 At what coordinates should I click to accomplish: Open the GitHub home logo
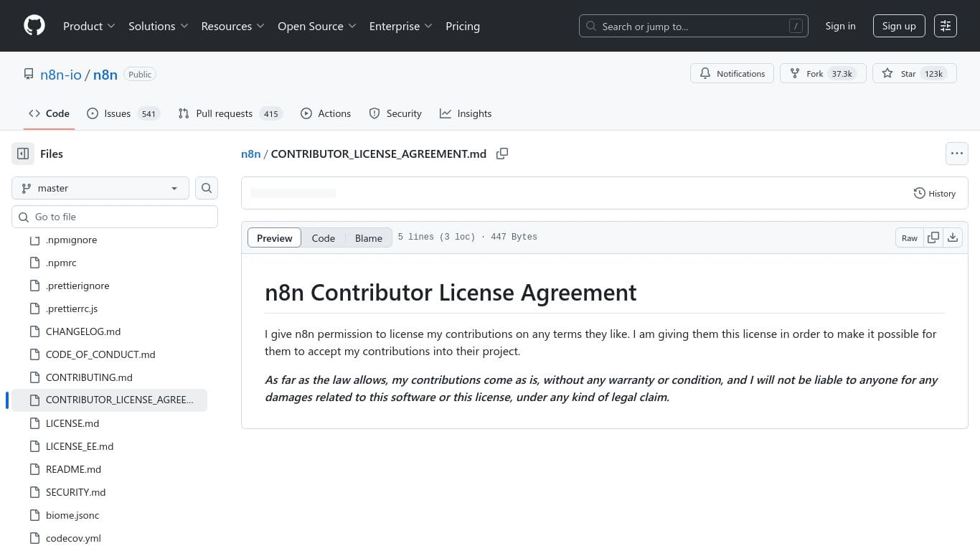[34, 26]
